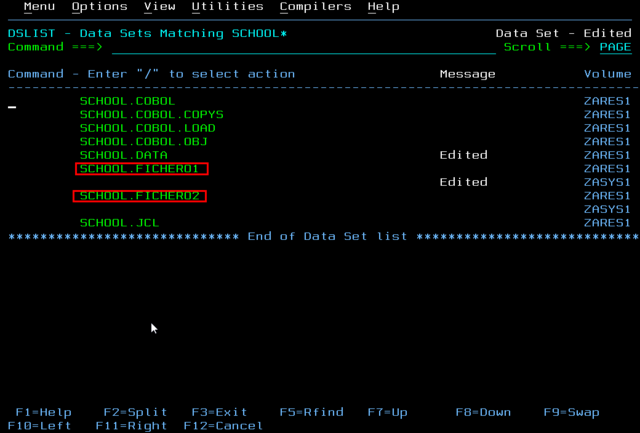Click the 'Data Set - Edited' status text
Screen dimensions: 640x433
click(x=564, y=33)
